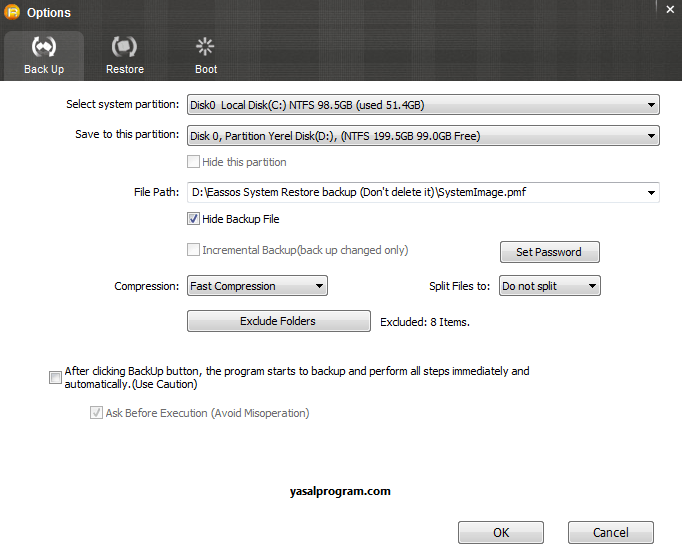
Task: Uncheck Hide Backup File checkbox
Action: 194,219
